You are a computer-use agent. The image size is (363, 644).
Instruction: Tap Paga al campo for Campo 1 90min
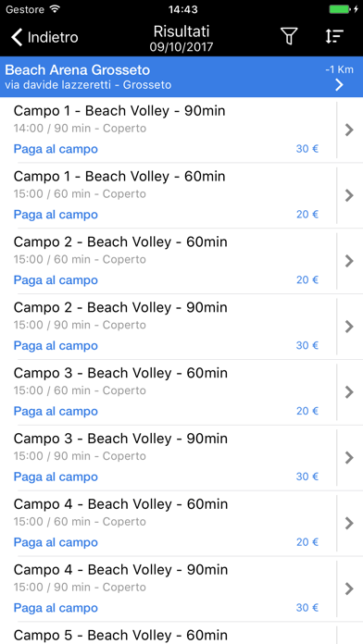click(x=56, y=149)
